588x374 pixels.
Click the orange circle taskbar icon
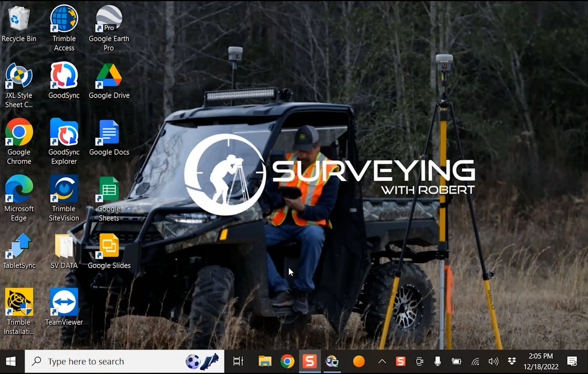point(359,362)
